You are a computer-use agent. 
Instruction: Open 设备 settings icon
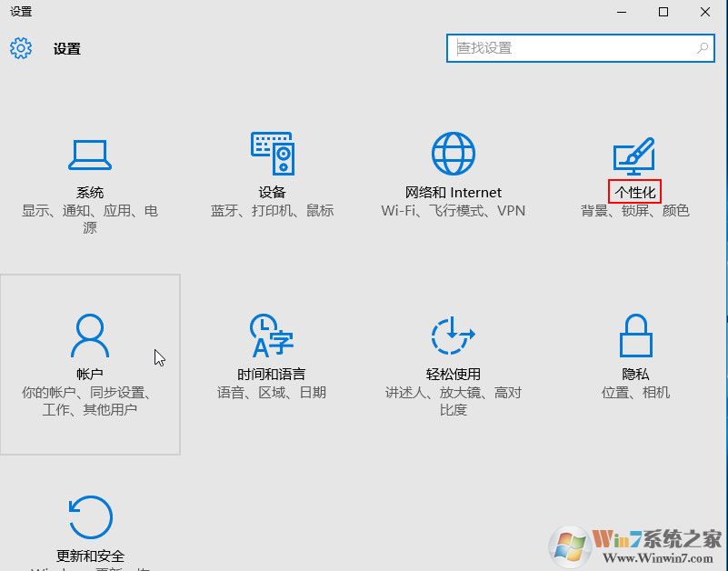coord(272,153)
